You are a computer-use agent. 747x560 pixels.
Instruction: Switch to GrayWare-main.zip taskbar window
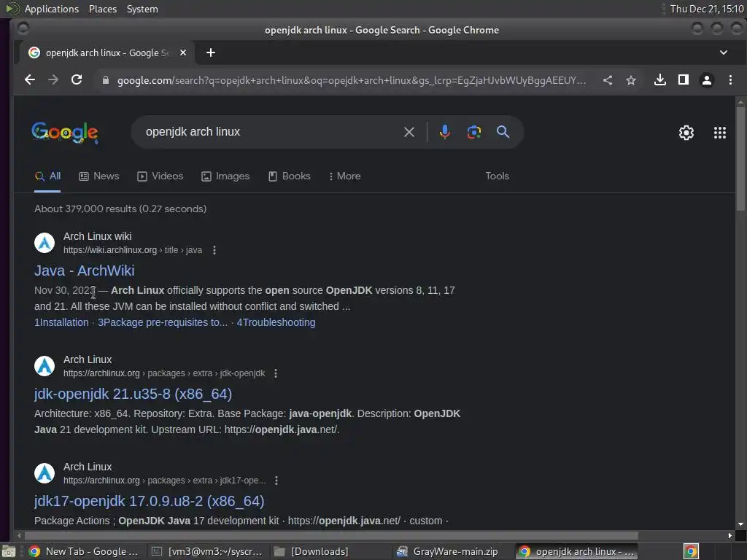[x=452, y=551]
